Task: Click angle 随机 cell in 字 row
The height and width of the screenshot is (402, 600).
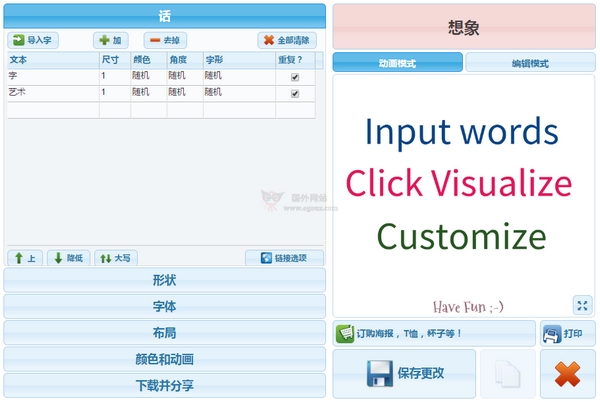Action: point(185,77)
